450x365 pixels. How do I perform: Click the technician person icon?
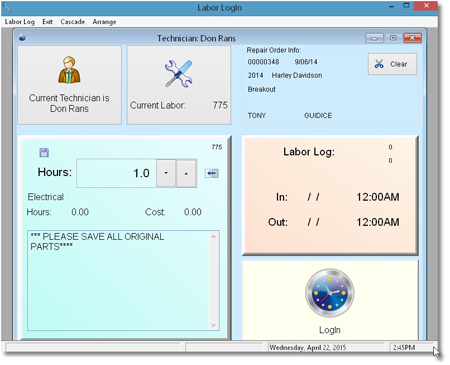(x=69, y=70)
